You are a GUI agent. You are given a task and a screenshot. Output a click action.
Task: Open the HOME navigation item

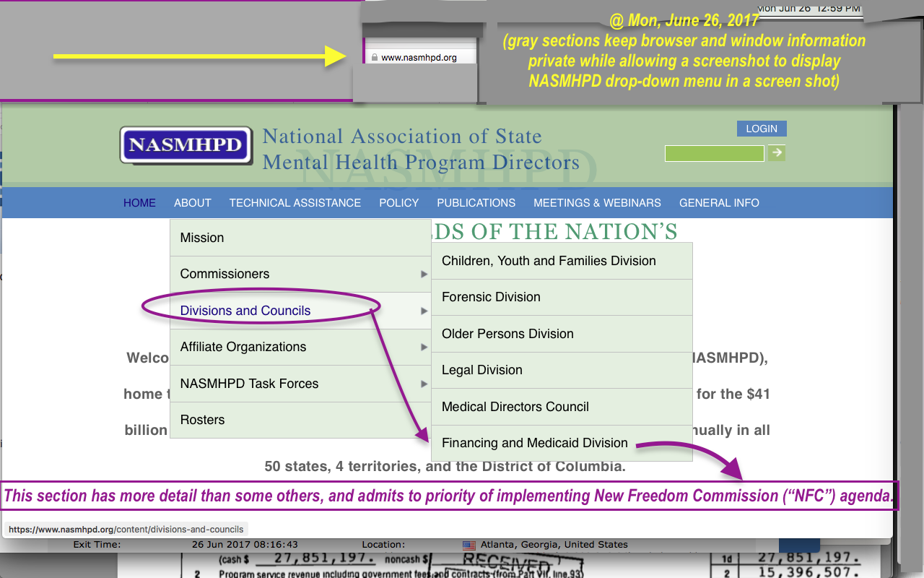[x=139, y=203]
